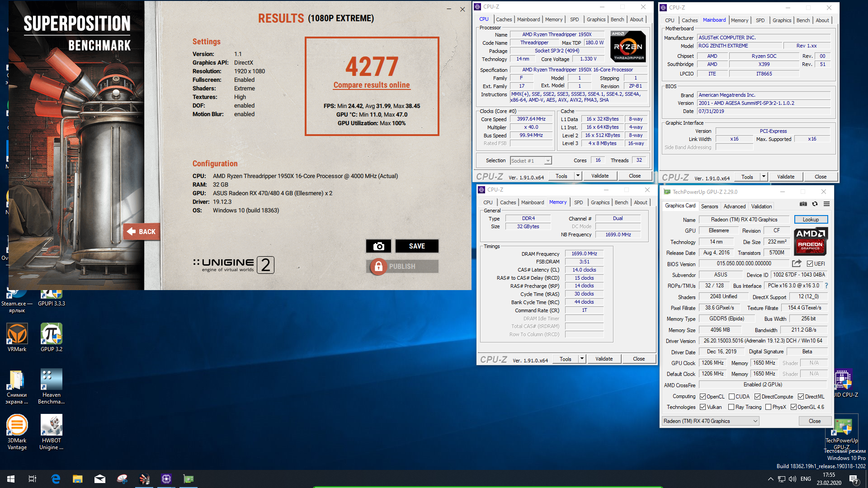Open the ENG language indicator in tray
This screenshot has width=868, height=488.
coord(806,479)
